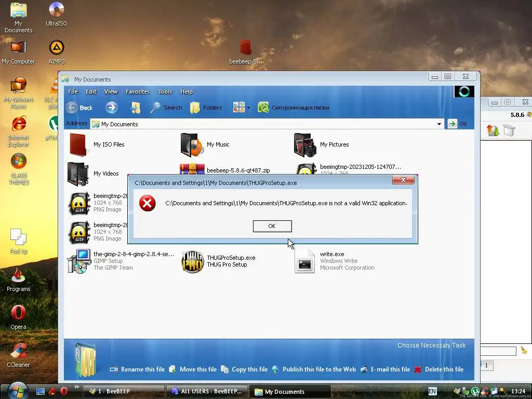
Task: Open the File menu in My Documents
Action: click(73, 91)
